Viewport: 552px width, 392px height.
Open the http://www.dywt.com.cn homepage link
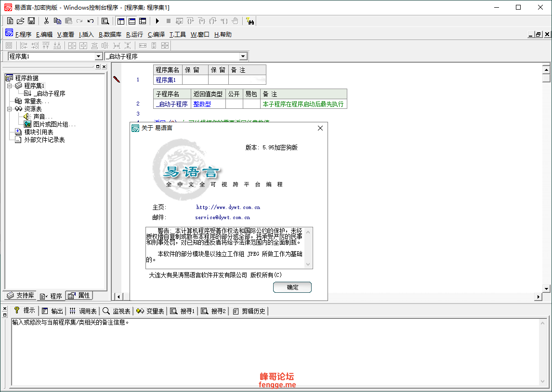click(x=228, y=207)
